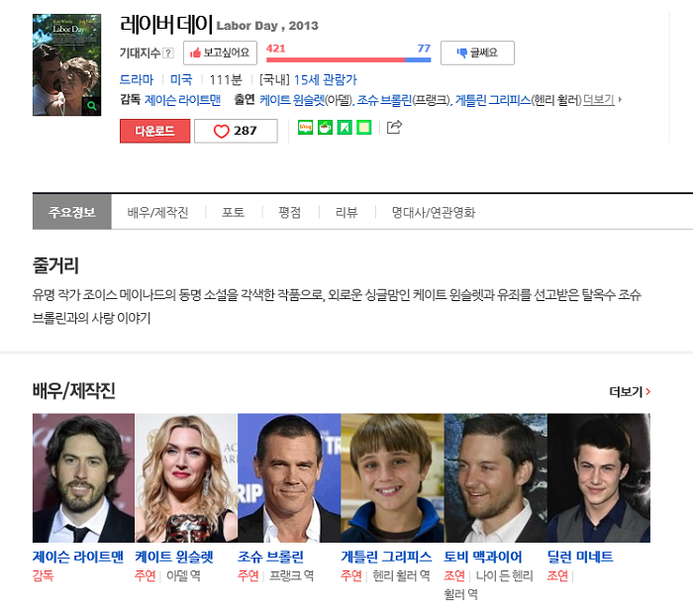The image size is (693, 616).
Task: Click the magnifier icon on the poster
Action: [x=92, y=105]
